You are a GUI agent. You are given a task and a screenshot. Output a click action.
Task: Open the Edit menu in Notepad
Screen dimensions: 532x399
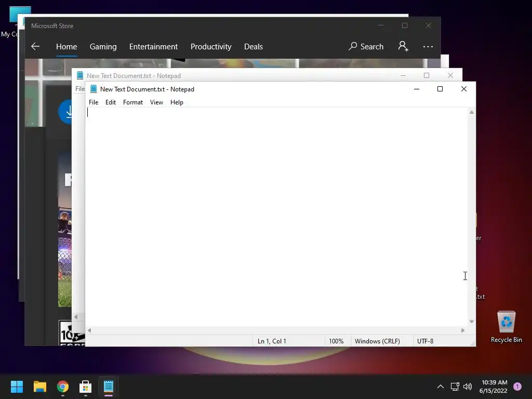(x=111, y=102)
